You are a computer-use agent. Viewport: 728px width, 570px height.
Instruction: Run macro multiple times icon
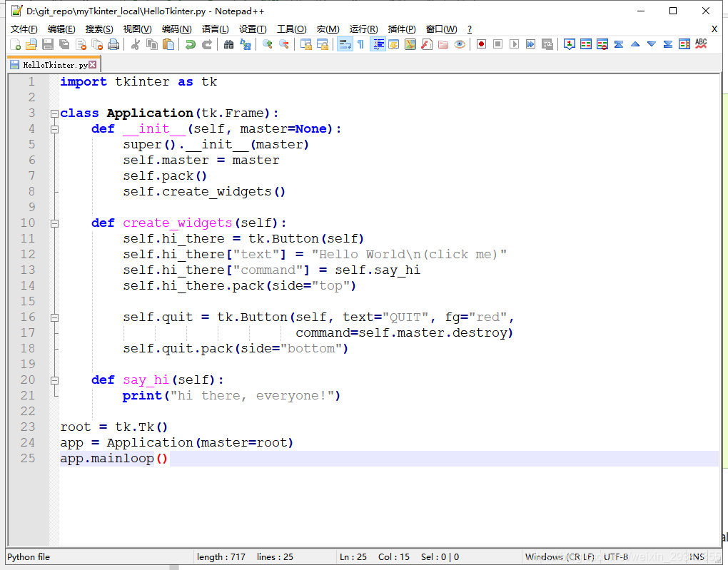click(x=531, y=44)
